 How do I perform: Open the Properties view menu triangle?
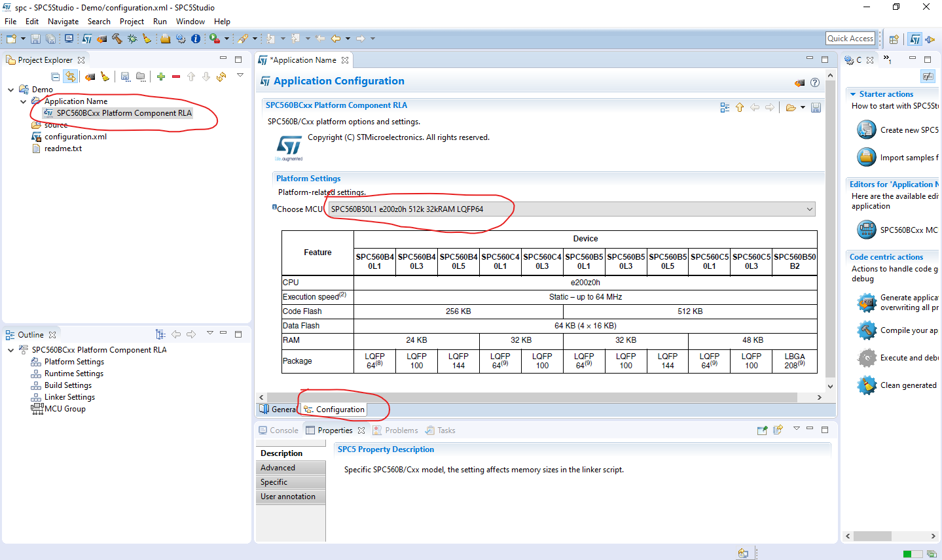pyautogui.click(x=796, y=429)
